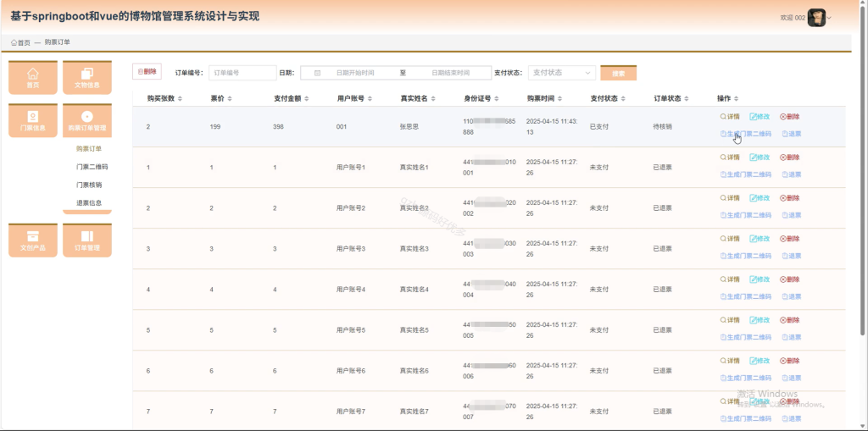Click 删除 for 张思思's order

pos(789,117)
